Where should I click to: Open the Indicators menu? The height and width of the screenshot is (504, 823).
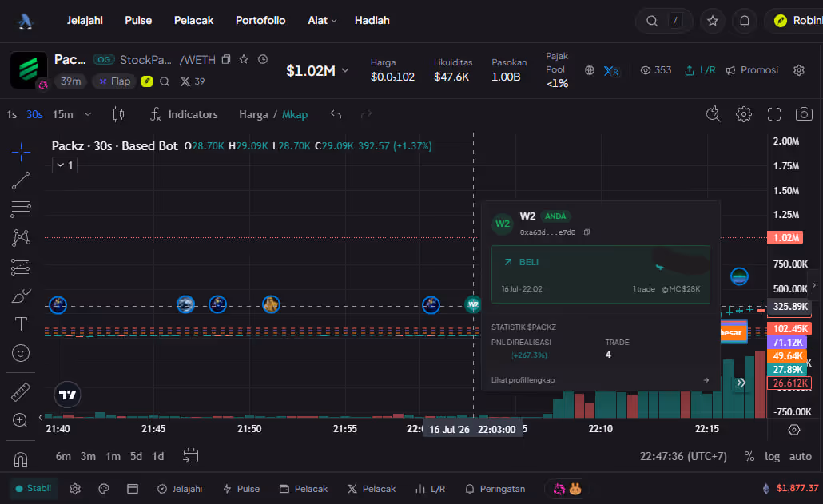184,114
